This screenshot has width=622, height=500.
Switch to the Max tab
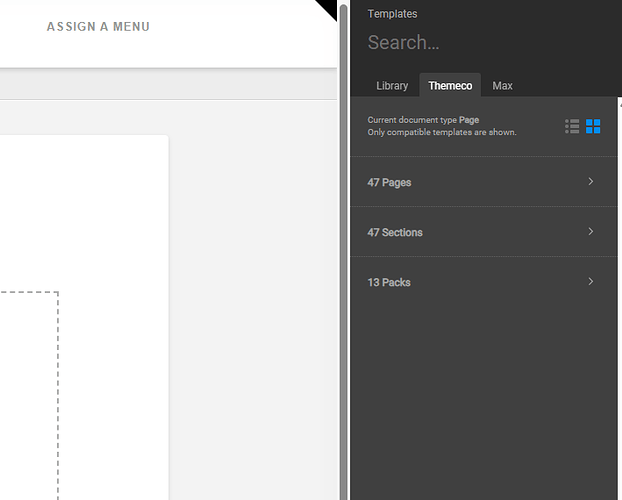click(x=502, y=86)
